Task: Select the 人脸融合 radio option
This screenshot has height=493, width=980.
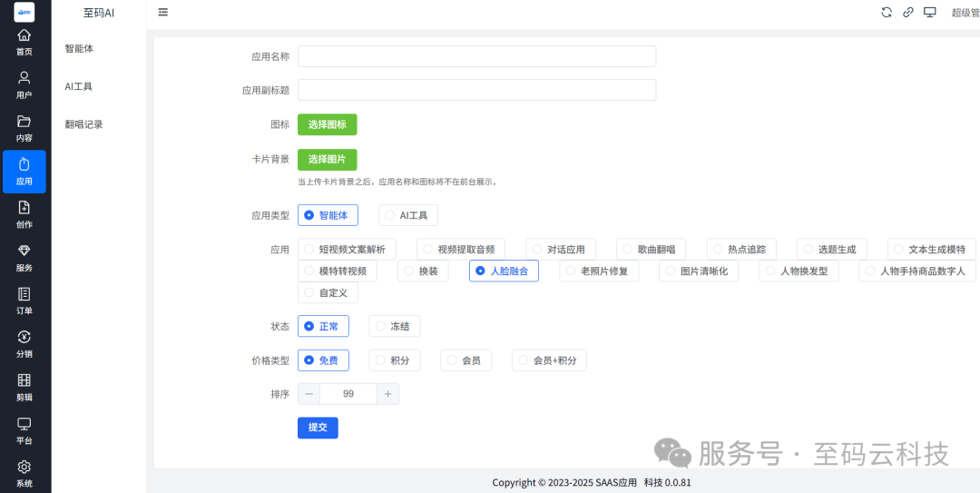Action: point(504,271)
